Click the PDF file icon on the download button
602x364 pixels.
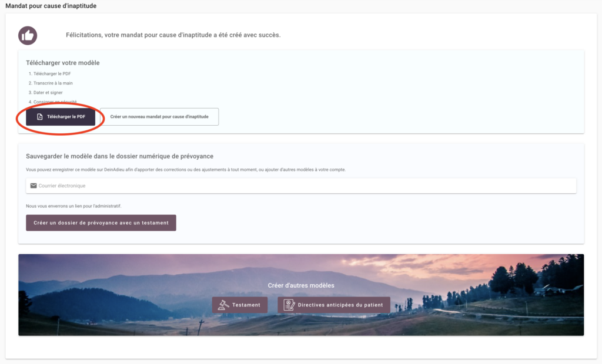[40, 116]
